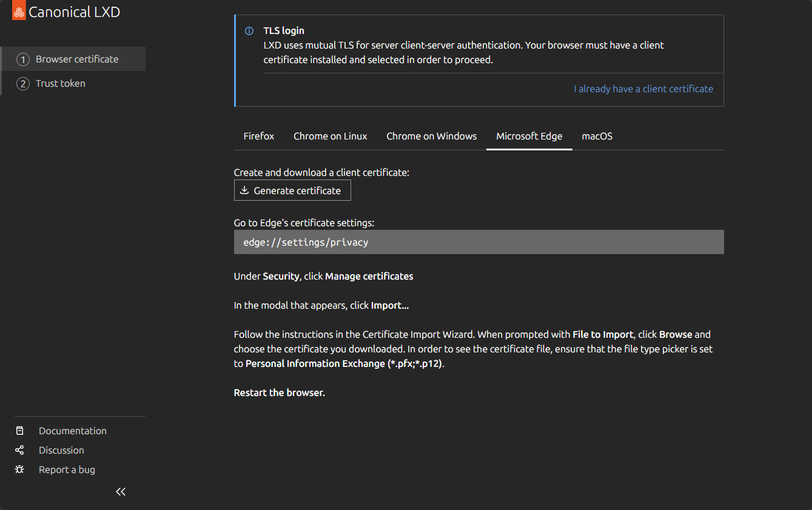
Task: Switch to the Firefox tab
Action: click(x=259, y=136)
